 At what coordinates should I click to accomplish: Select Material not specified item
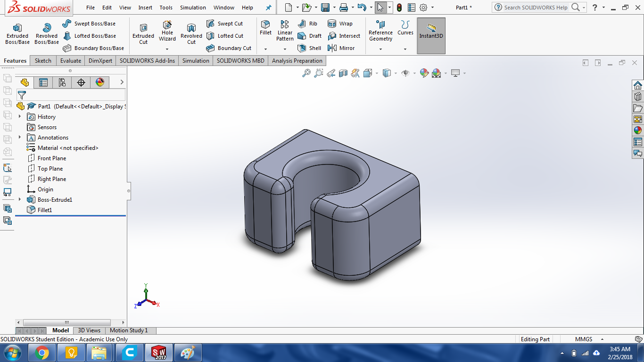63,148
